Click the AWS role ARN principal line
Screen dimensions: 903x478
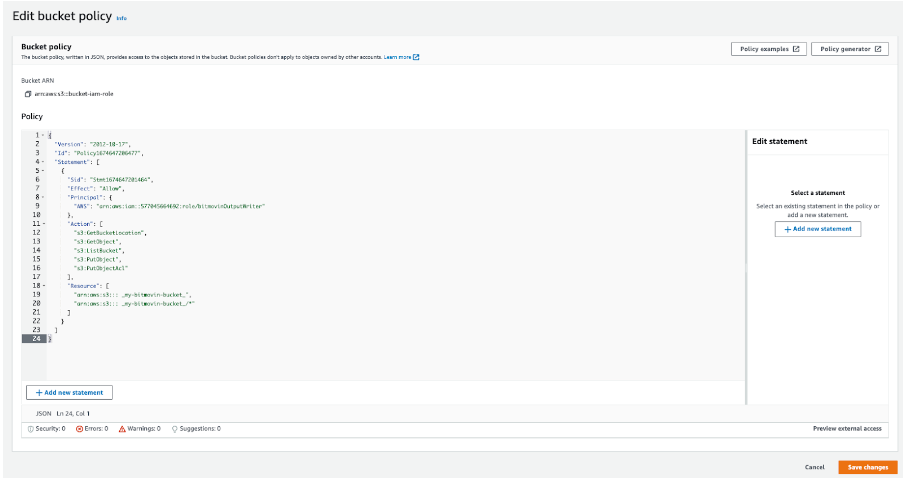pos(169,206)
